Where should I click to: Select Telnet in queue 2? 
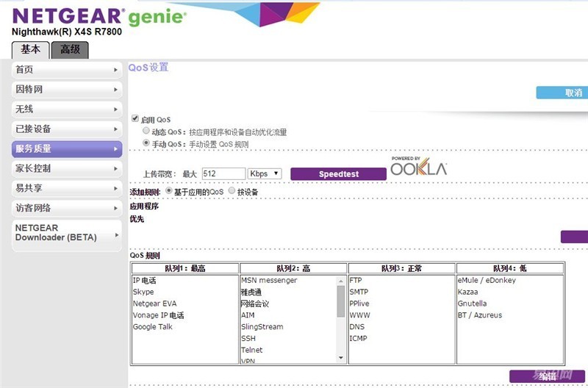point(252,350)
